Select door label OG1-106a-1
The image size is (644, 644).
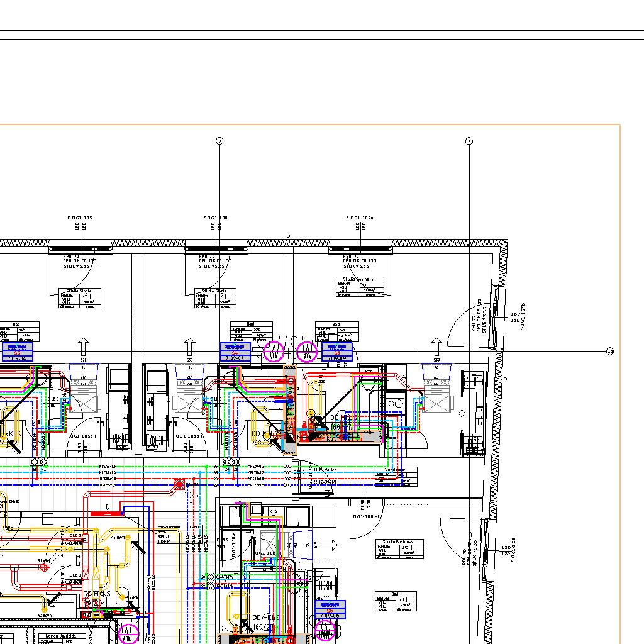pos(188,436)
